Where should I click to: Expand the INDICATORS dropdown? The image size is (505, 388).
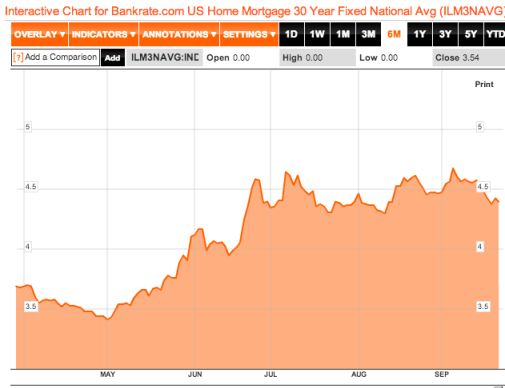(x=104, y=34)
